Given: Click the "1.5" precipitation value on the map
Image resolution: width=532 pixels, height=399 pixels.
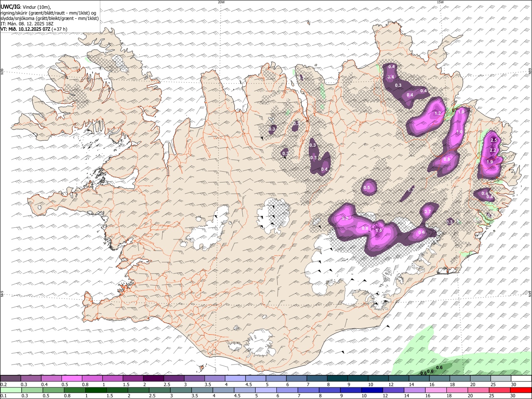Looking at the screenshot, I should pyautogui.click(x=378, y=230).
